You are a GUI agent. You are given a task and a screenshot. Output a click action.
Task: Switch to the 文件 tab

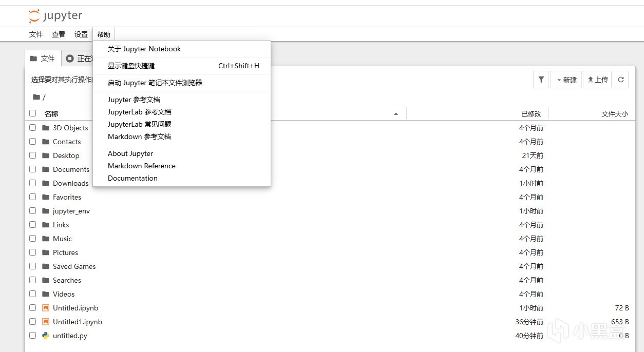tap(43, 58)
